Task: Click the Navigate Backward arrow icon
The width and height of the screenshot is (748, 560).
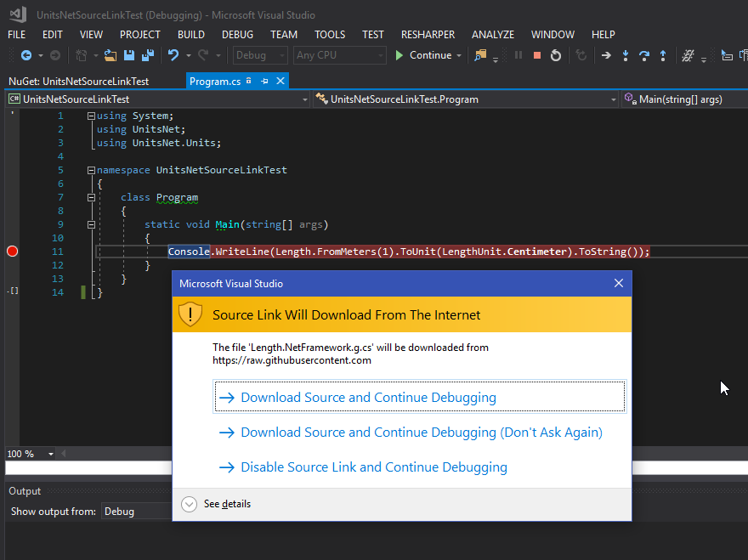Action: tap(26, 55)
